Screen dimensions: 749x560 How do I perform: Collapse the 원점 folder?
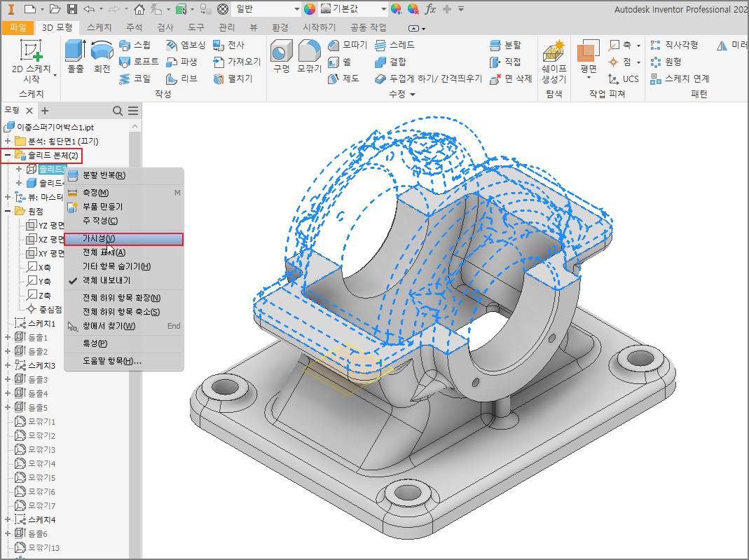[x=8, y=211]
